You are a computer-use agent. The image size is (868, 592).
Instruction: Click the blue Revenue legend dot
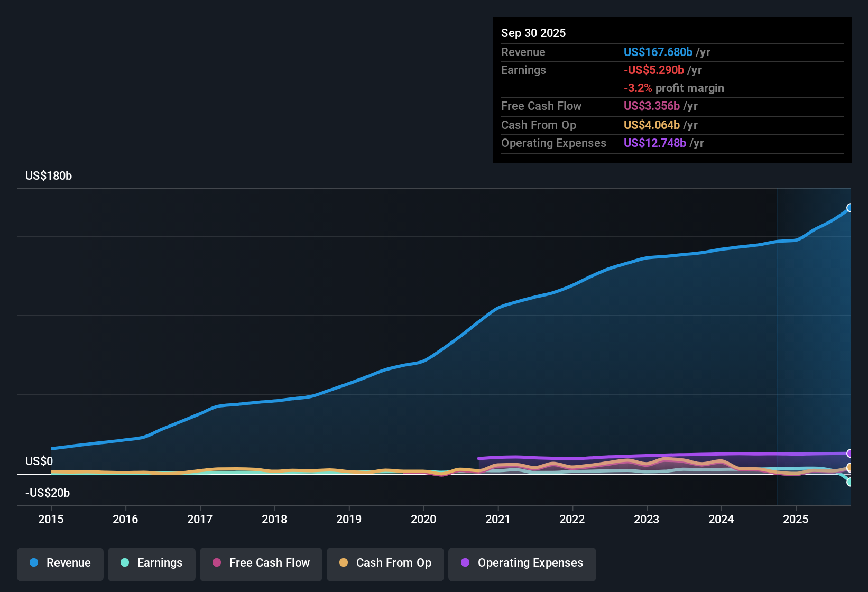[34, 563]
